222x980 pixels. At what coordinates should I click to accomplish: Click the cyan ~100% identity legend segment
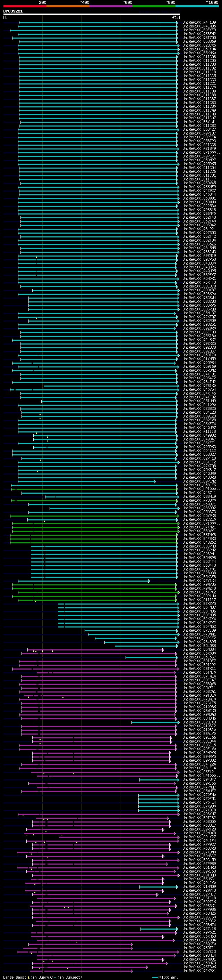(x=197, y=6)
